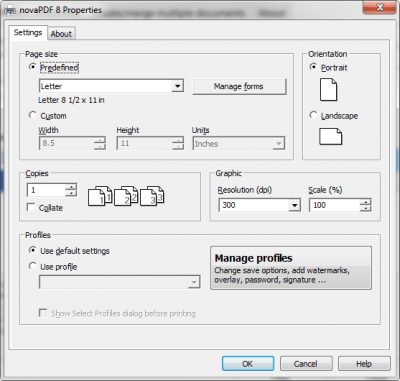Open Manage profiles button

point(291,268)
